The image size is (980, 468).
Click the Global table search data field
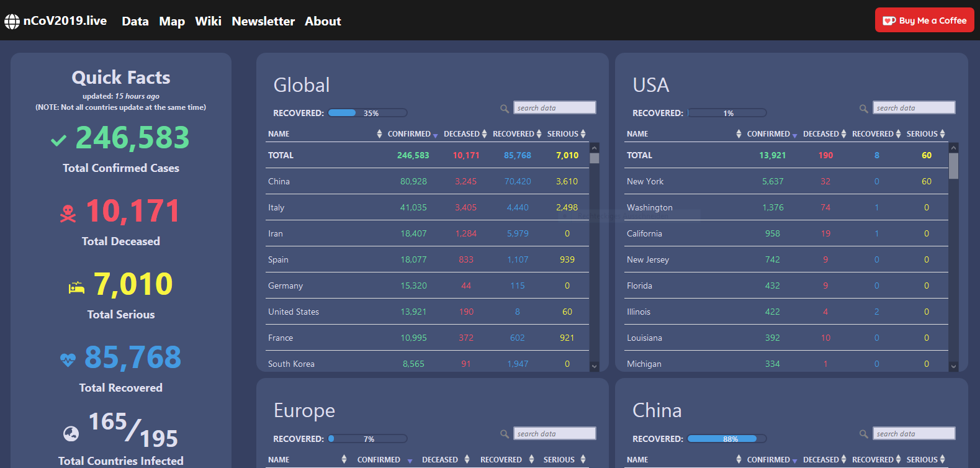[555, 107]
